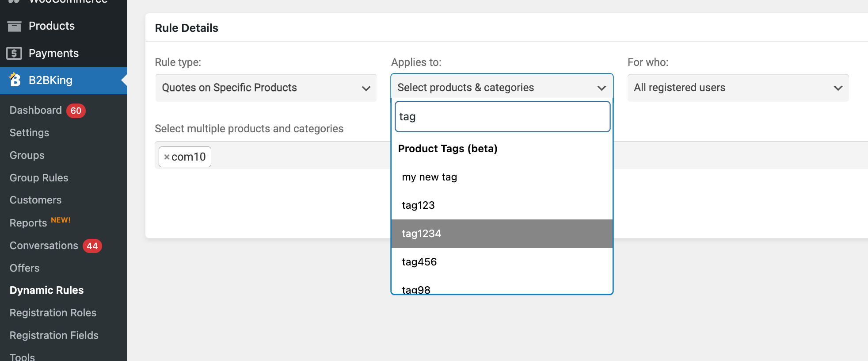Open the Customers page

click(x=35, y=200)
